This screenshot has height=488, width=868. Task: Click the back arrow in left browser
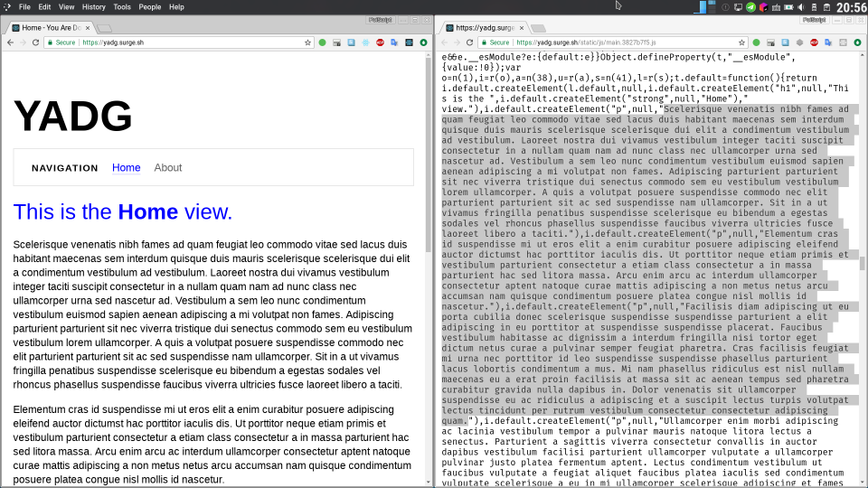point(10,42)
